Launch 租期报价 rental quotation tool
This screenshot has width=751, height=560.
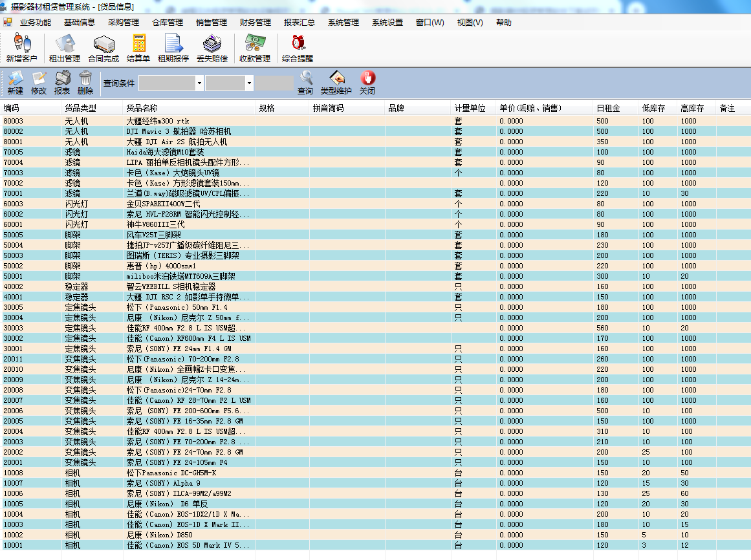pyautogui.click(x=173, y=48)
